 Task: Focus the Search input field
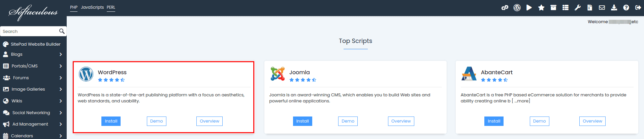(30, 31)
